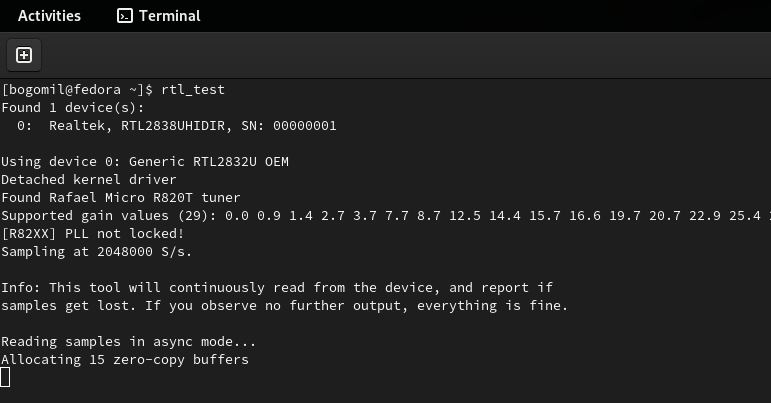Click "Allocating 15 zero-copy buffers" line
Screen dimensions: 771x403
point(125,360)
